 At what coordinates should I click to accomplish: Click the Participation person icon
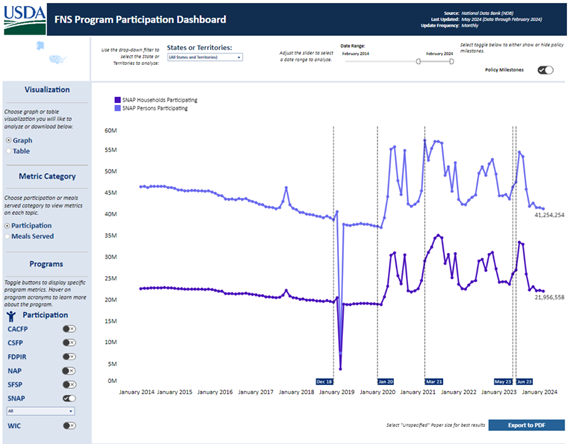pos(11,316)
